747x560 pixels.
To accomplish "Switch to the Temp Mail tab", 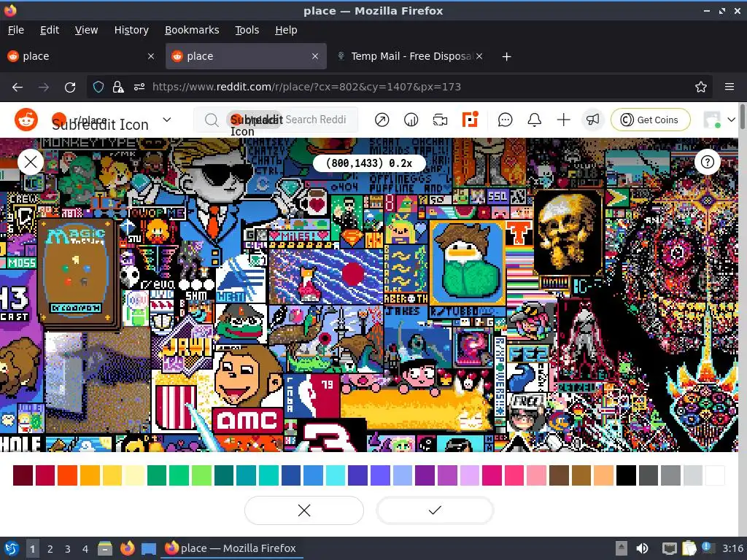I will (410, 56).
